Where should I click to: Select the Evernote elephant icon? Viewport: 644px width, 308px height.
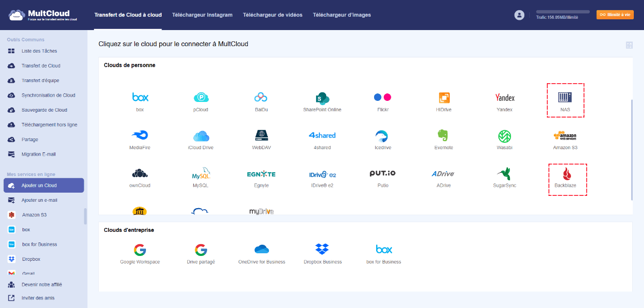tap(443, 135)
